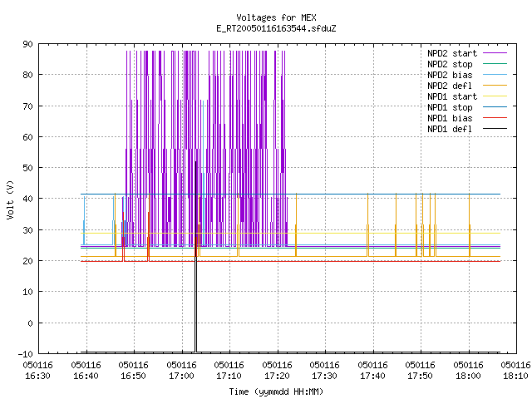Viewport: 532px width, 399px height.
Task: Click the y-axis tick label 90
Action: [x=27, y=44]
